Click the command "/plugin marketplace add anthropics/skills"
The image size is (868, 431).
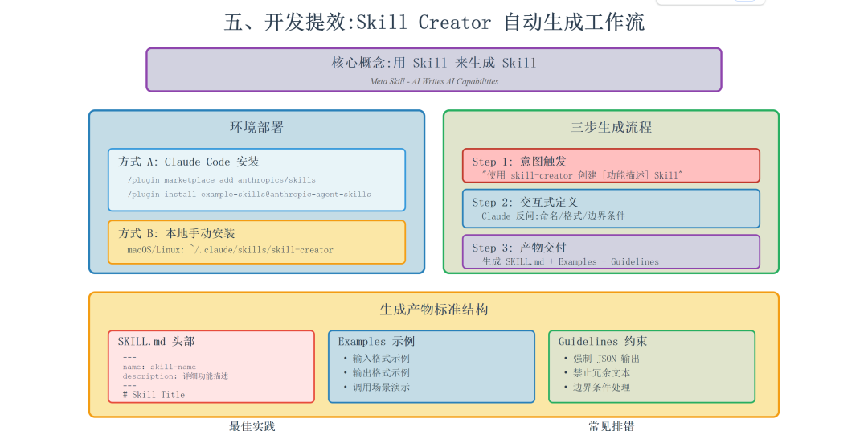coord(222,180)
